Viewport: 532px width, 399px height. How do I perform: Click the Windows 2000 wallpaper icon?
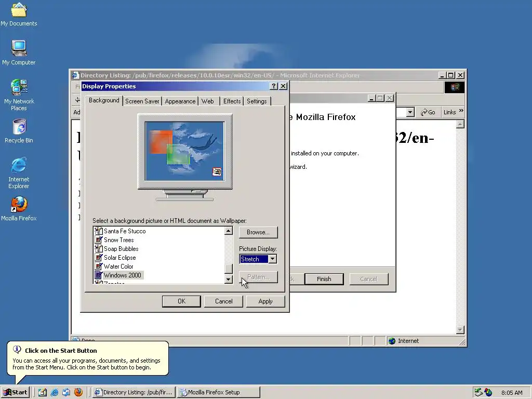[98, 275]
